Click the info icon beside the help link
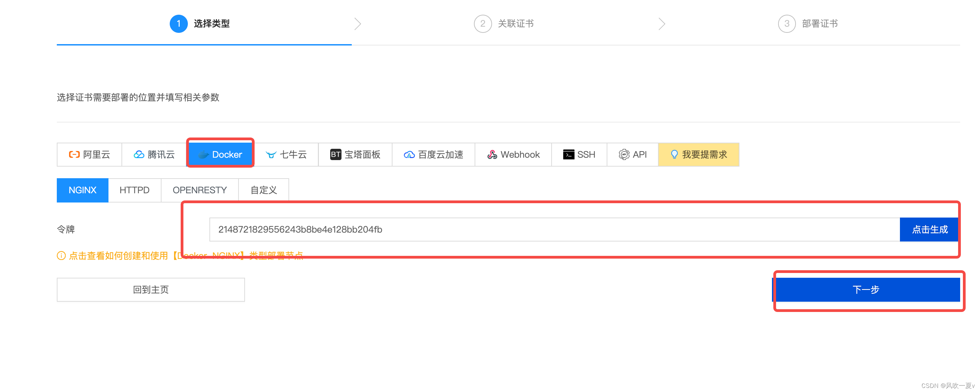980x392 pixels. [x=61, y=256]
